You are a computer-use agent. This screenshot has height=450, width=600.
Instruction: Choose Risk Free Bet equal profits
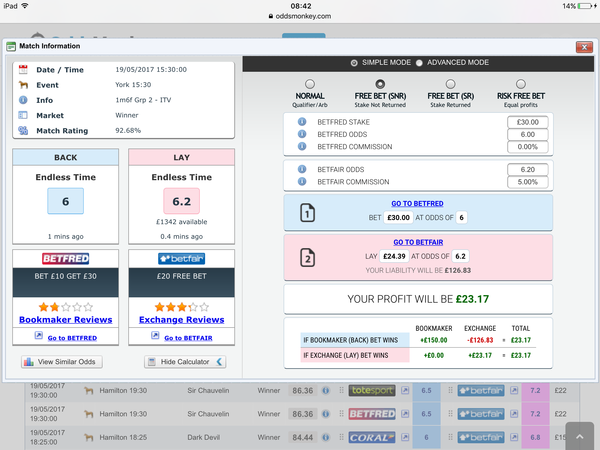[520, 84]
